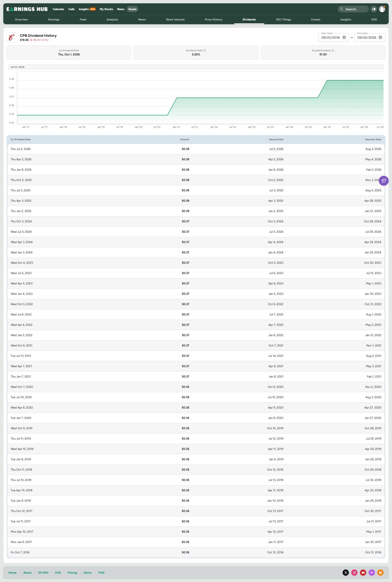Screen dimensions: 392x582
Task: Click the Pricing footer link
Action: (x=72, y=572)
